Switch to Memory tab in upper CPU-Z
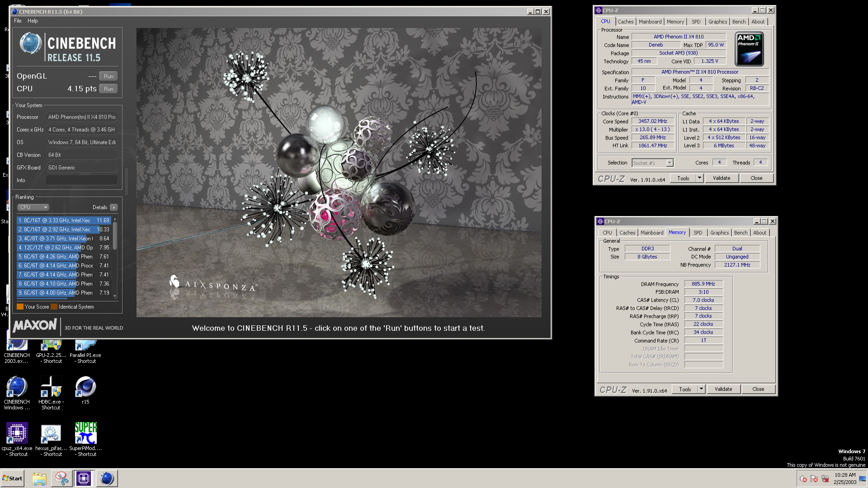Viewport: 868px width, 488px height. pos(675,22)
